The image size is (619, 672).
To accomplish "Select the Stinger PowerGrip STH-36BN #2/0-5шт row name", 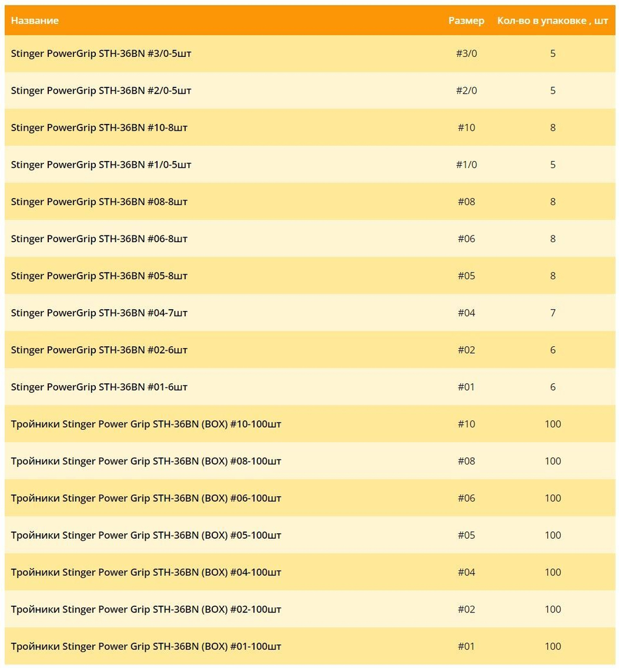I will tap(101, 90).
